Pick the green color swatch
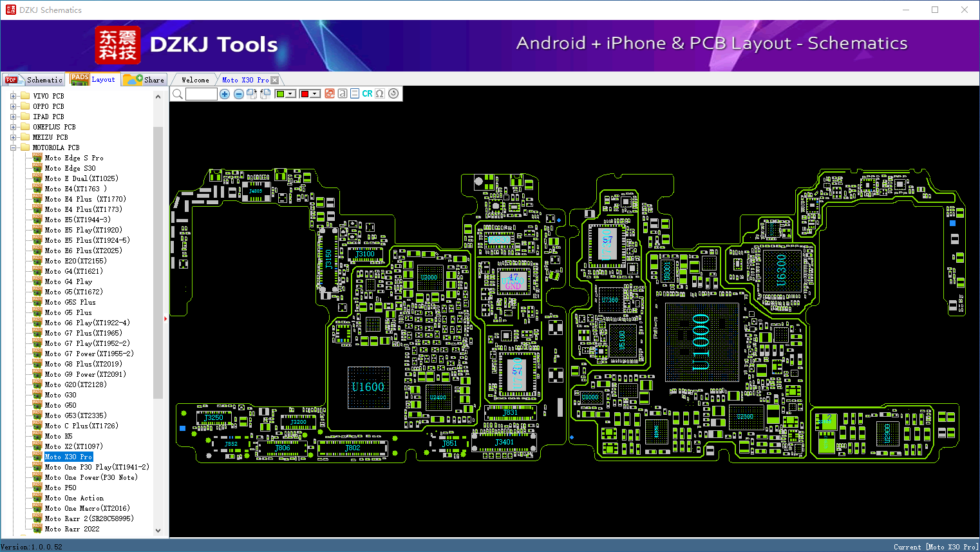The image size is (980, 552). tap(280, 94)
